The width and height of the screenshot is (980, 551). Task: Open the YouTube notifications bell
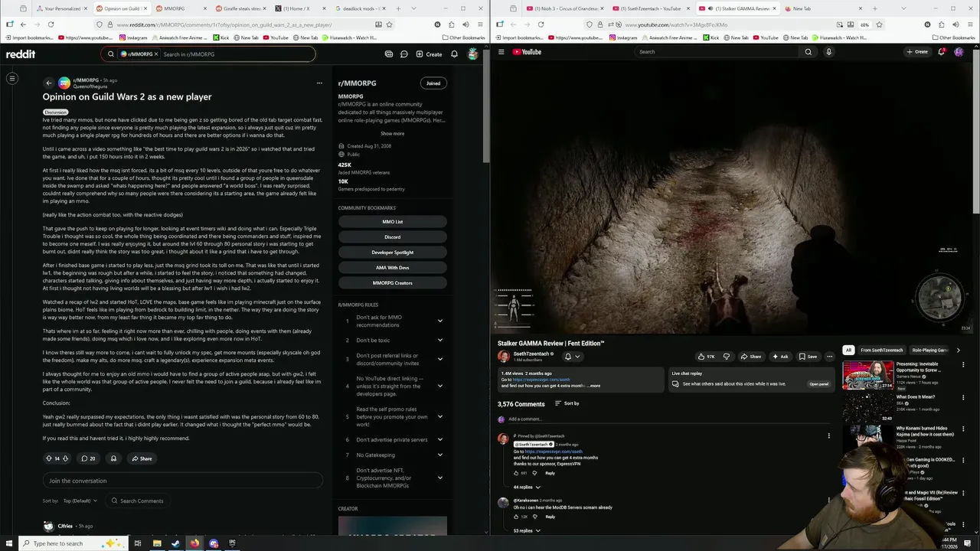[941, 52]
